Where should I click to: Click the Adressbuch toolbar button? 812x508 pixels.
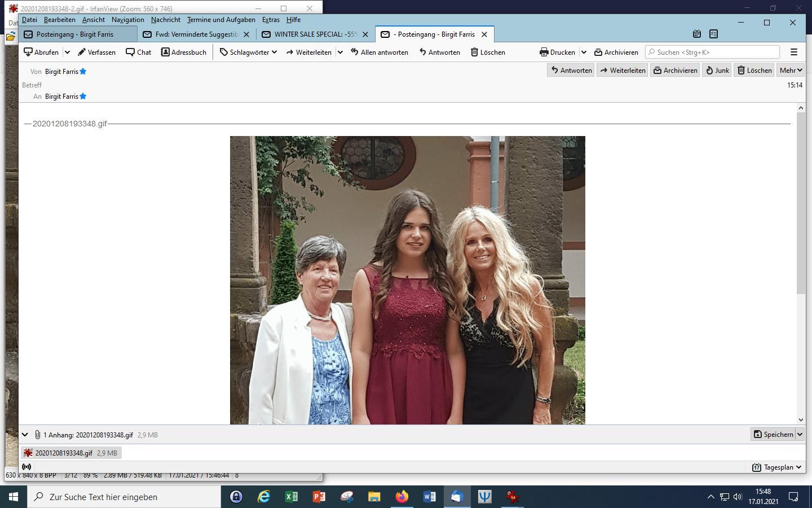point(183,52)
